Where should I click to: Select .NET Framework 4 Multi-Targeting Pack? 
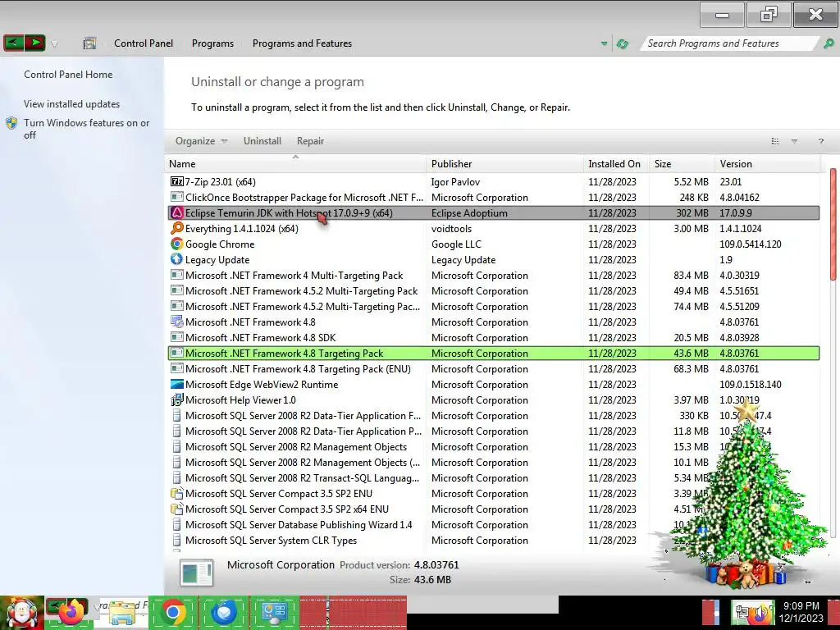pyautogui.click(x=493, y=276)
